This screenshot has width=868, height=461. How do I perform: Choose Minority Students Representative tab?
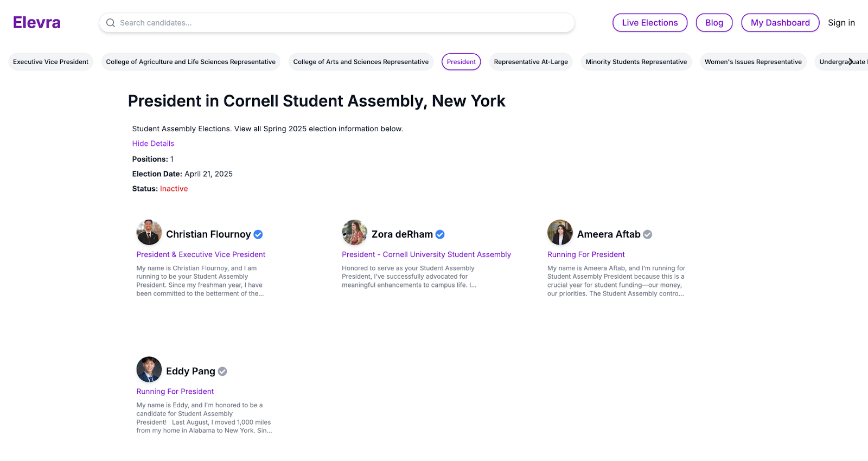[636, 62]
